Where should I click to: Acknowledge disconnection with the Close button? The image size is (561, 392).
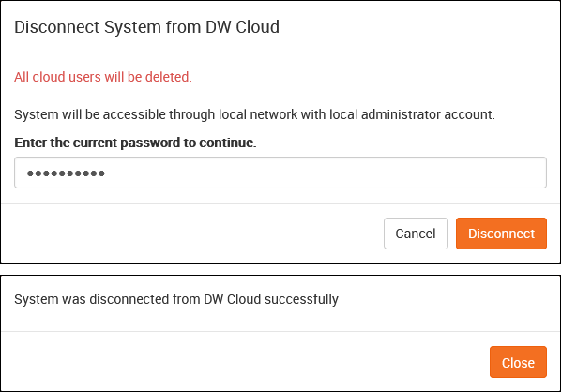[518, 362]
